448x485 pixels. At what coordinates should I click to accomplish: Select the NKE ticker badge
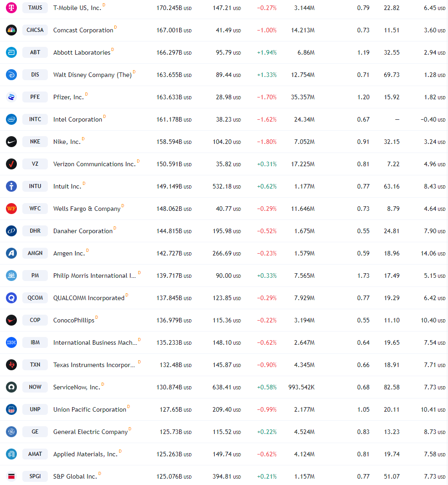click(x=35, y=142)
